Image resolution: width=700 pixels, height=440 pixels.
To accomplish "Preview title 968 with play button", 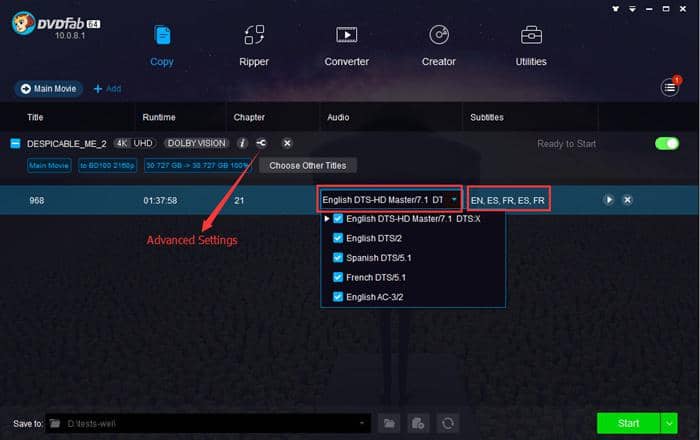I will [608, 200].
